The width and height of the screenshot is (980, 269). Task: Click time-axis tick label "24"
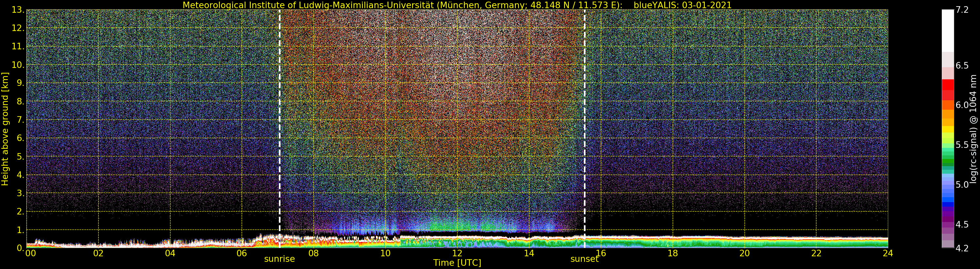(888, 253)
